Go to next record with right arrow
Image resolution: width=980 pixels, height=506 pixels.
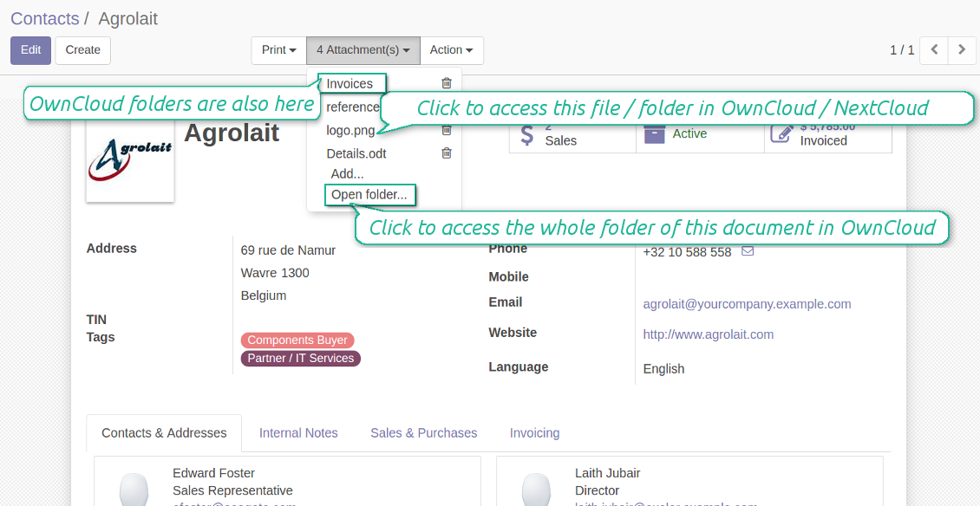click(962, 50)
